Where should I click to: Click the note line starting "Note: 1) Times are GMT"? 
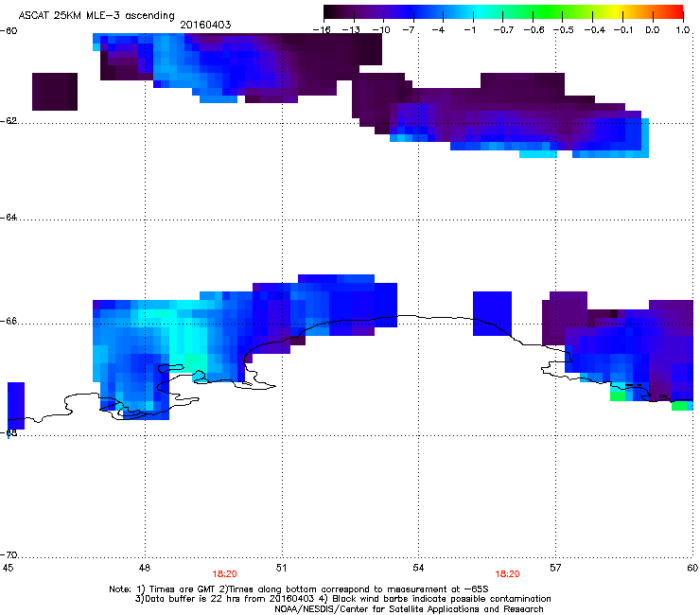click(299, 589)
